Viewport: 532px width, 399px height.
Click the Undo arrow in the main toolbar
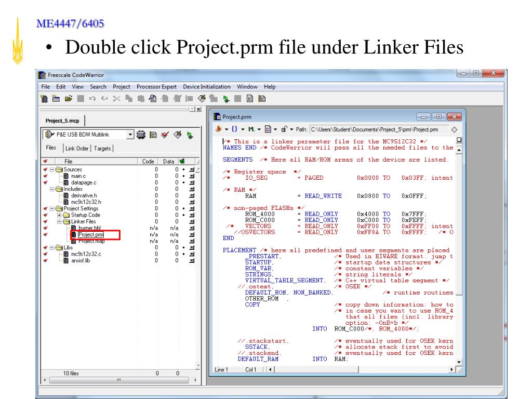92,99
